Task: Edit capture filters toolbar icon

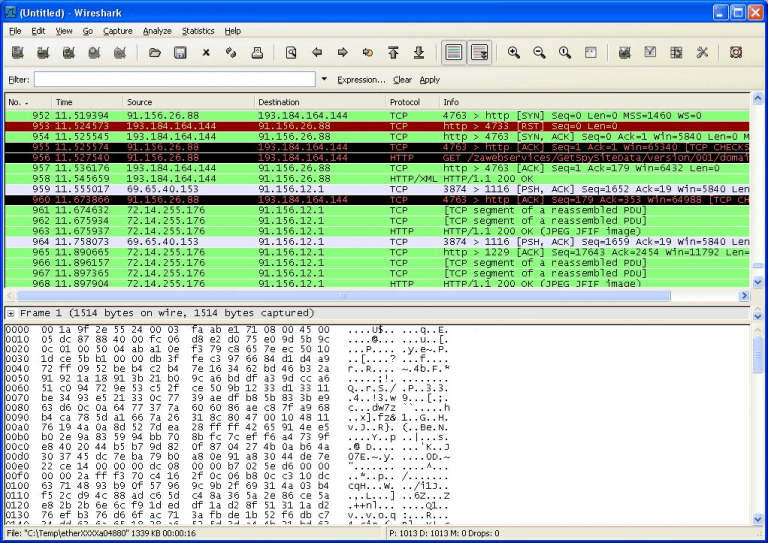Action: pyautogui.click(x=624, y=52)
